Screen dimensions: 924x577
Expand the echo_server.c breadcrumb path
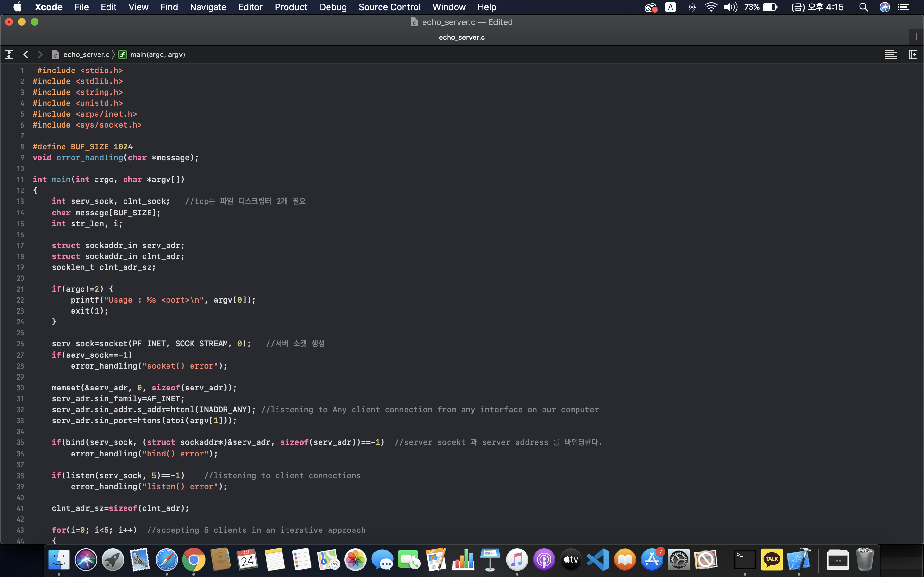(86, 54)
